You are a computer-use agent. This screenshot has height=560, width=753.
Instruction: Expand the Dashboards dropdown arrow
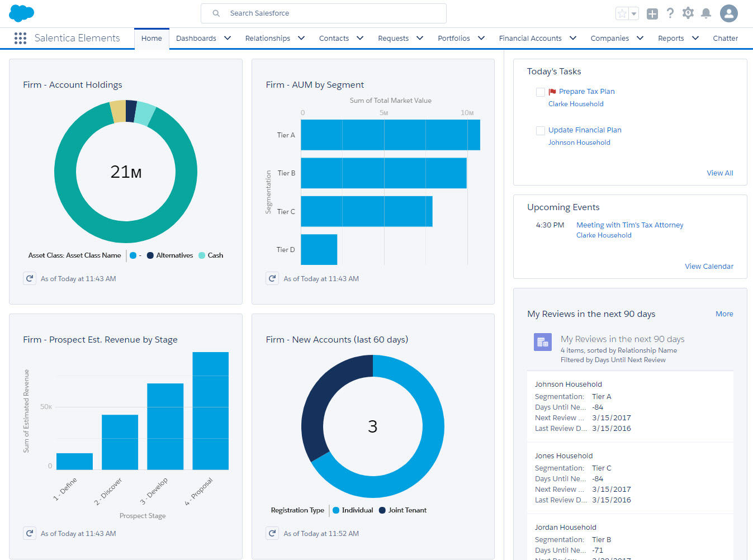[x=228, y=38]
